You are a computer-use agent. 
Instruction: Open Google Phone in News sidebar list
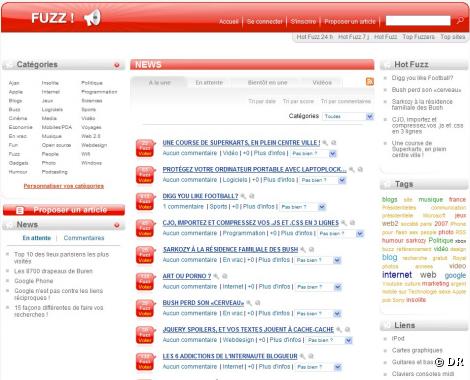[33, 281]
